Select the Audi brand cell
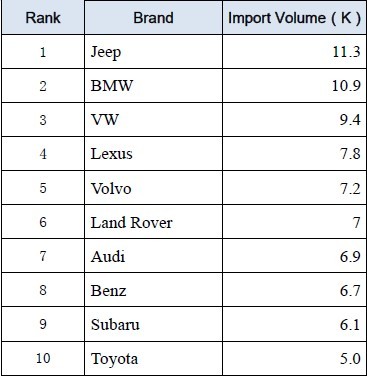367x377 pixels. [153, 256]
